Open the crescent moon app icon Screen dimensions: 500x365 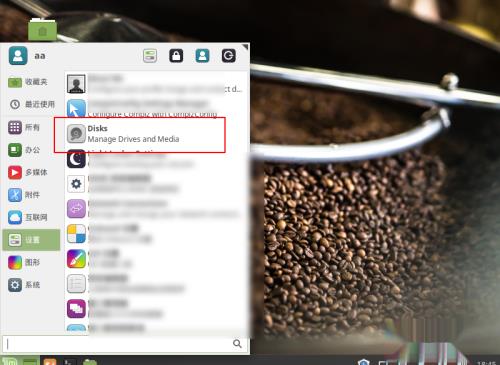[76, 159]
